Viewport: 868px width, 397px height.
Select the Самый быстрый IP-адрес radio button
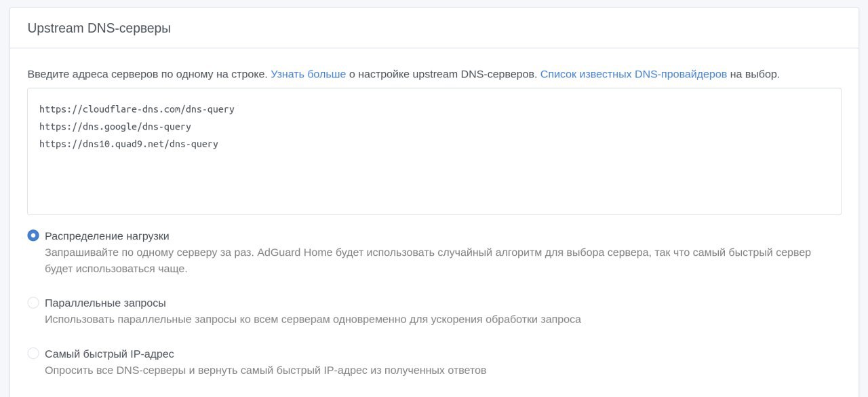pyautogui.click(x=33, y=354)
